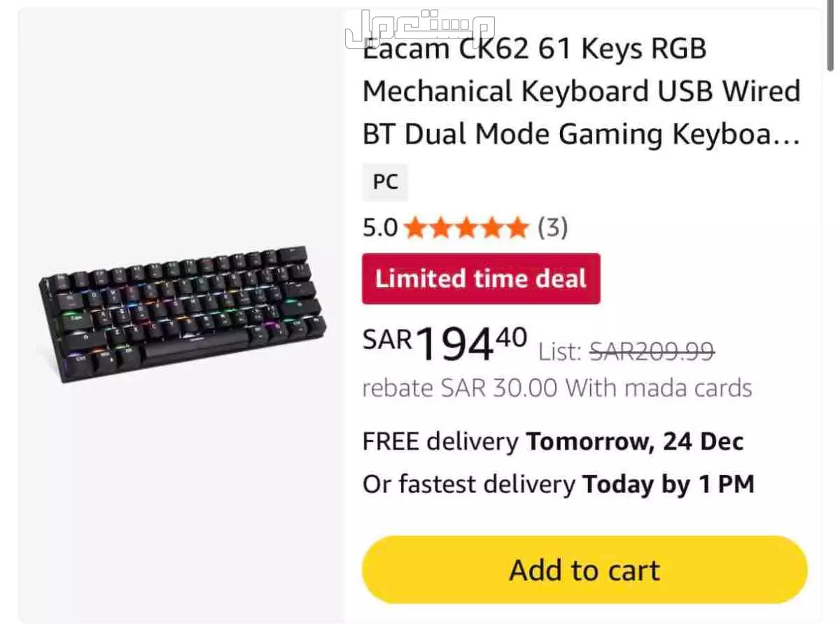Select the PC platform badge
The width and height of the screenshot is (840, 624).
click(385, 182)
